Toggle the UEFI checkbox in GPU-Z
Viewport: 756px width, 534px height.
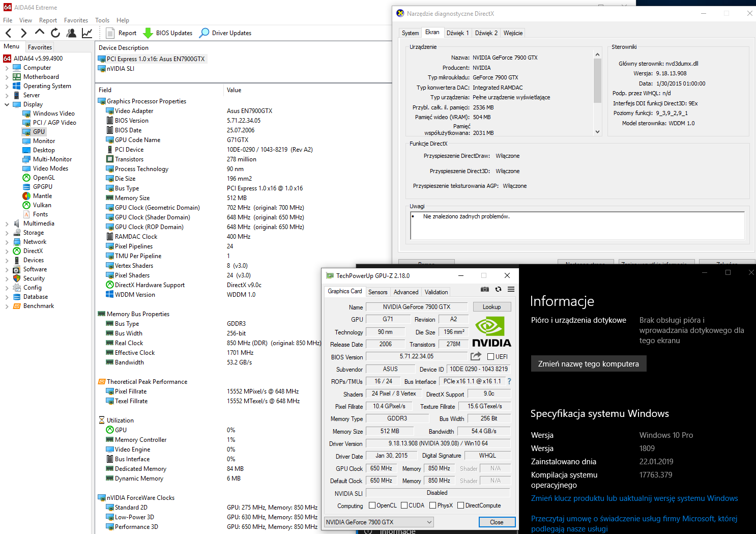coord(490,357)
